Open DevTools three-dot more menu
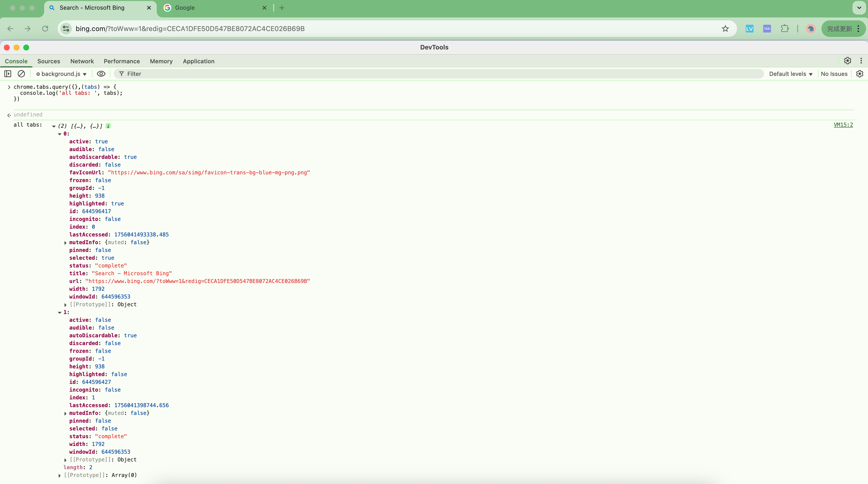Screen dimensions: 868x484 click(861, 61)
